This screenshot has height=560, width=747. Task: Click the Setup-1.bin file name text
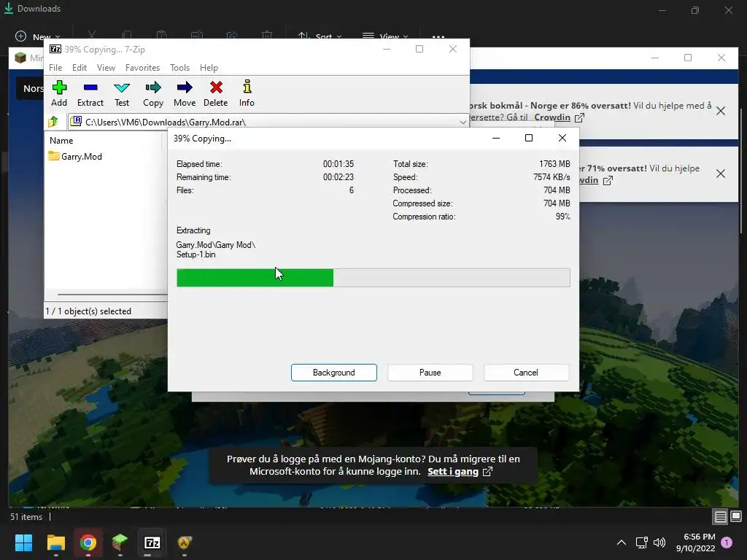coord(196,254)
